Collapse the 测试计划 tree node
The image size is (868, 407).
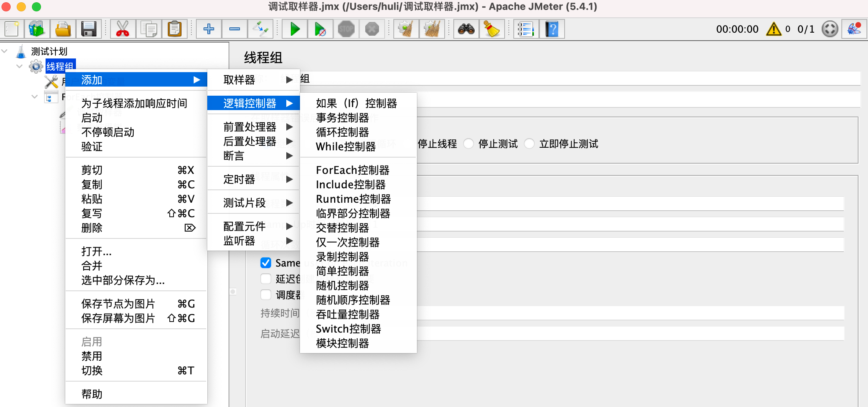pyautogui.click(x=5, y=51)
